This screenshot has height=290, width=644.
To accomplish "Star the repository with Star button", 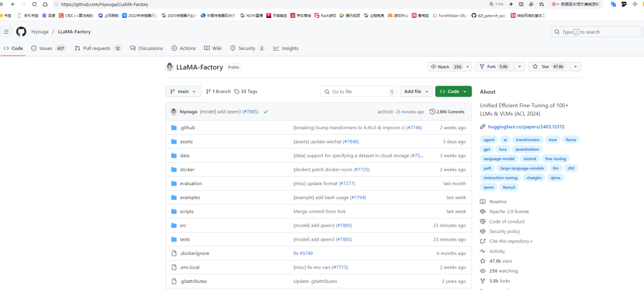I will tap(548, 67).
